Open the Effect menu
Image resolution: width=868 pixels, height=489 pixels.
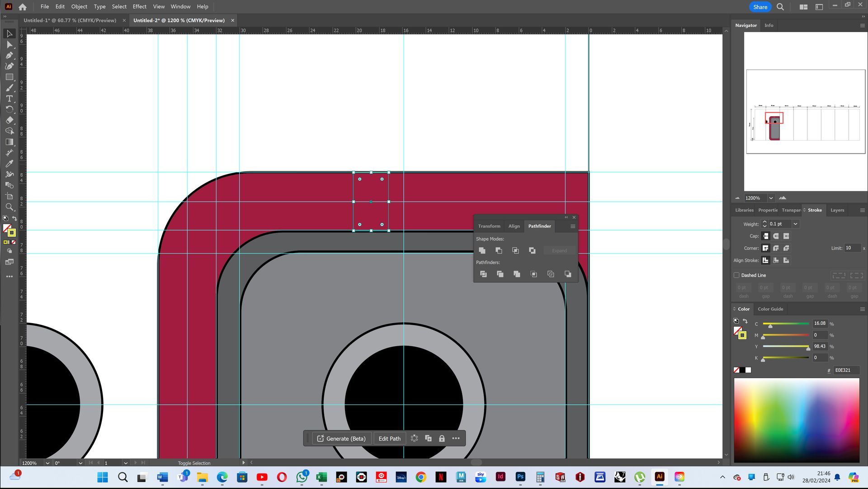(x=139, y=6)
